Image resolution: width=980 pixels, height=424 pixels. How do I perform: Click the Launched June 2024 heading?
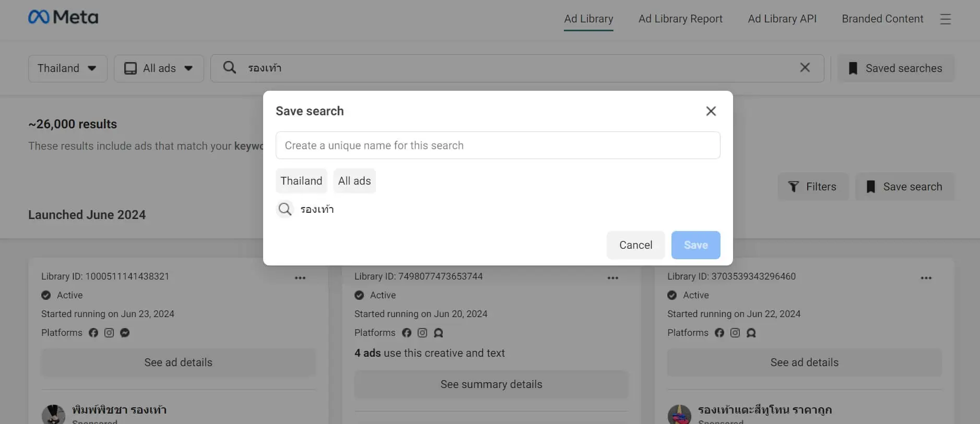[87, 215]
